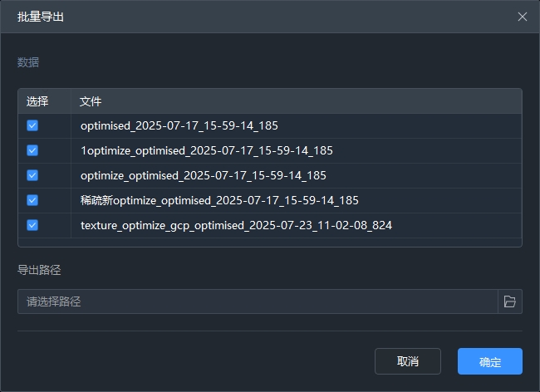The image size is (540, 392).
Task: Deselect checkbox beside optimize_optimised_2025-07-17 file
Action: click(32, 175)
